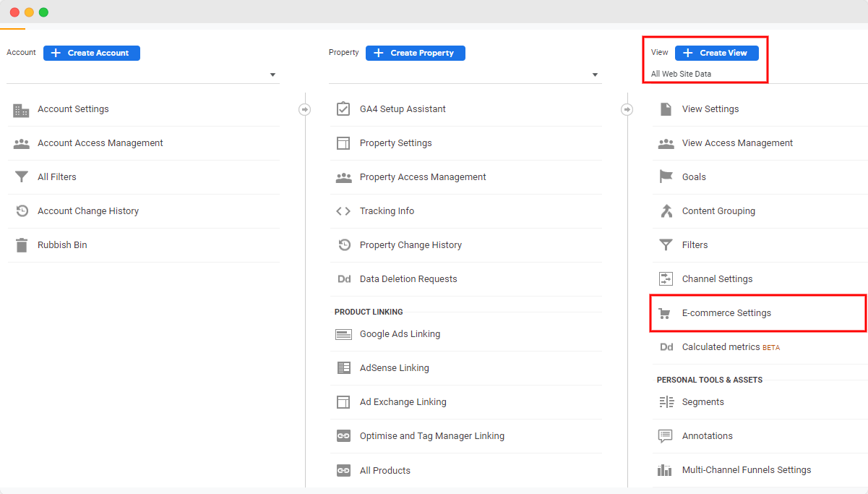Click the Create View button
Viewport: 868px width, 494px height.
[716, 52]
